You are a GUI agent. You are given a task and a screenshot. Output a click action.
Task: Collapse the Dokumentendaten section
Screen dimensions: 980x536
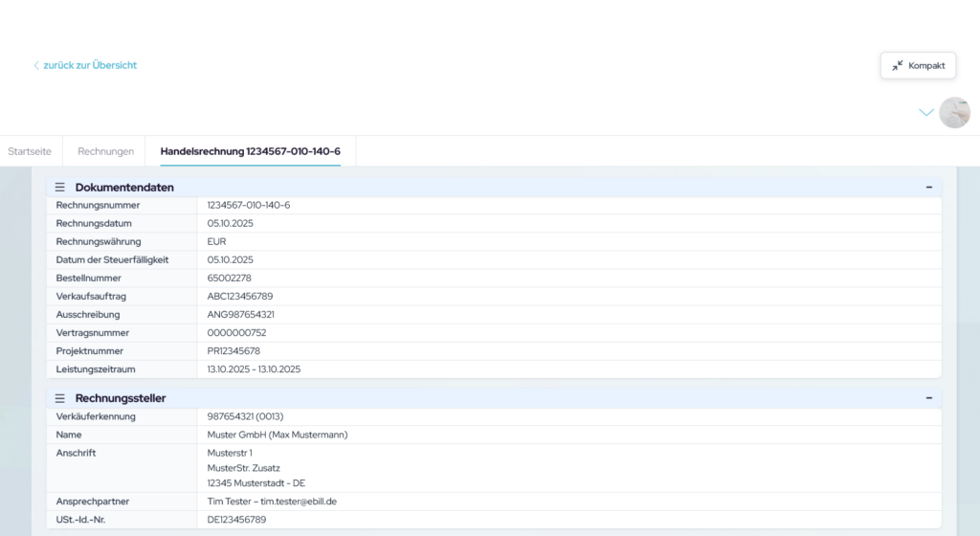click(928, 188)
